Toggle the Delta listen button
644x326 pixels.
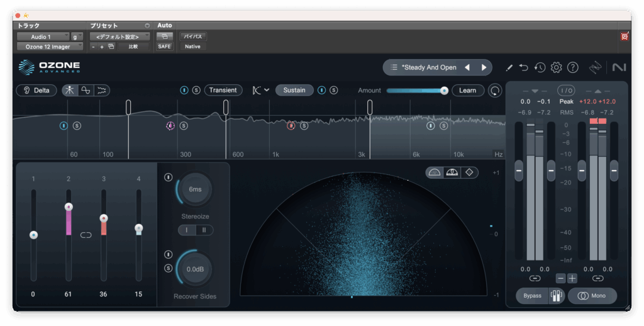click(x=36, y=90)
